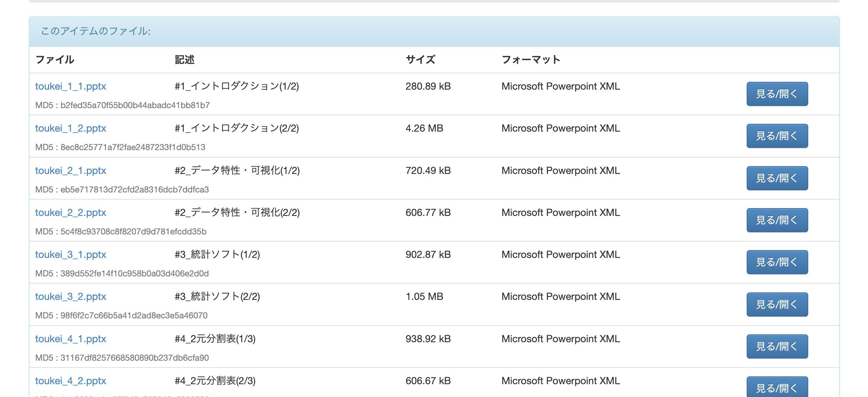Click 見る/開く for toukei_1_1.pptx
This screenshot has height=397, width=868.
[777, 94]
